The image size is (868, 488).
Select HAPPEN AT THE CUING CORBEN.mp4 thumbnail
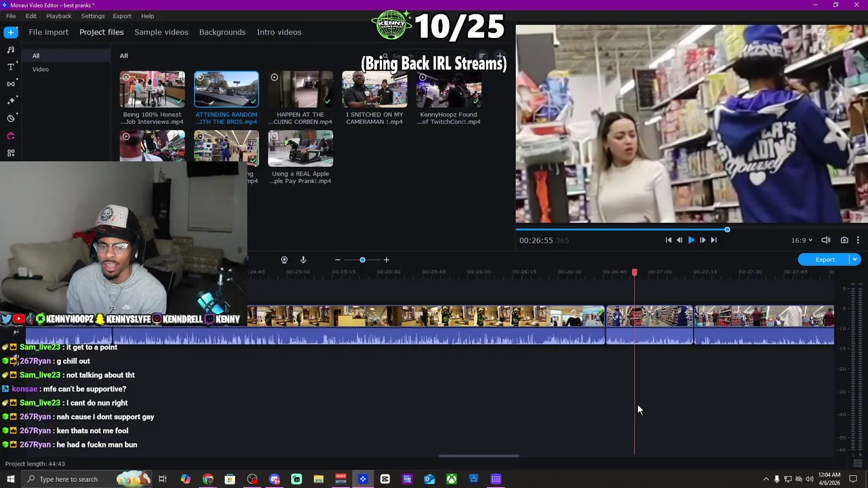[300, 89]
